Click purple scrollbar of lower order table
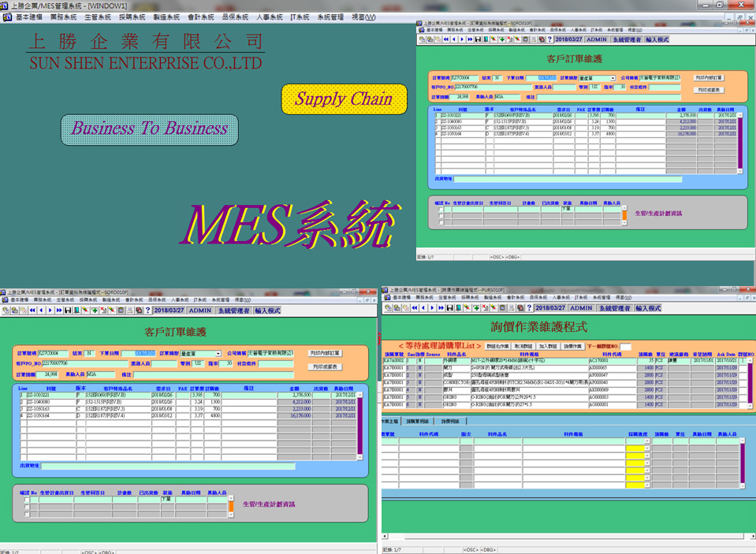The image size is (756, 554). coord(359,426)
